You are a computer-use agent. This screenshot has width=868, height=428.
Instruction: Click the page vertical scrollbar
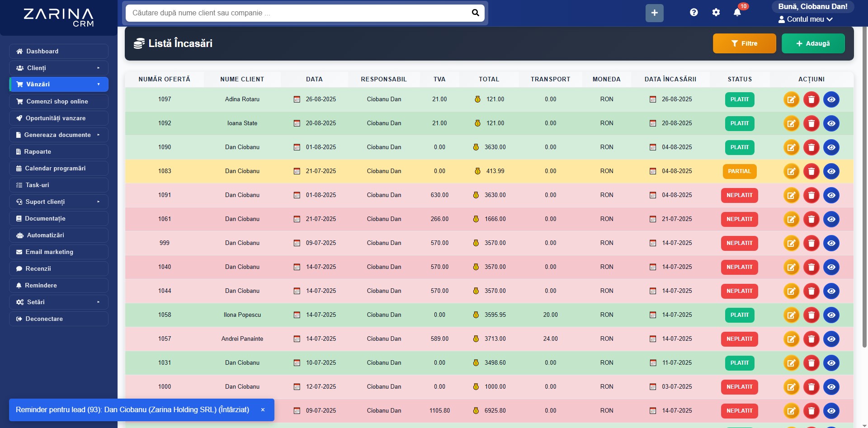click(x=864, y=188)
